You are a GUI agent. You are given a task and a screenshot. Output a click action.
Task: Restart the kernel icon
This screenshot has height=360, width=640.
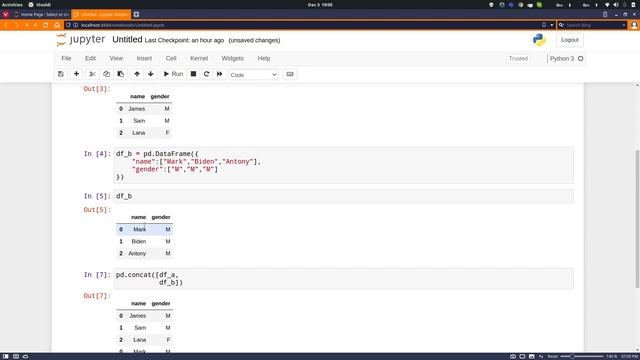pos(207,74)
